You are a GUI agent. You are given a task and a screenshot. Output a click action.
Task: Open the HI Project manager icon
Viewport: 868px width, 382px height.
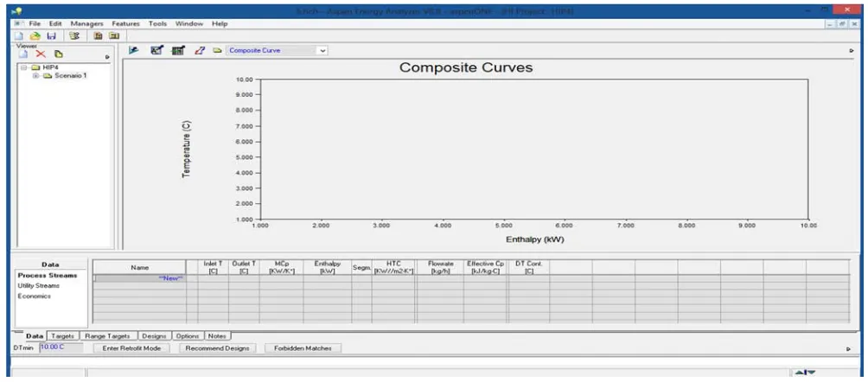point(113,36)
